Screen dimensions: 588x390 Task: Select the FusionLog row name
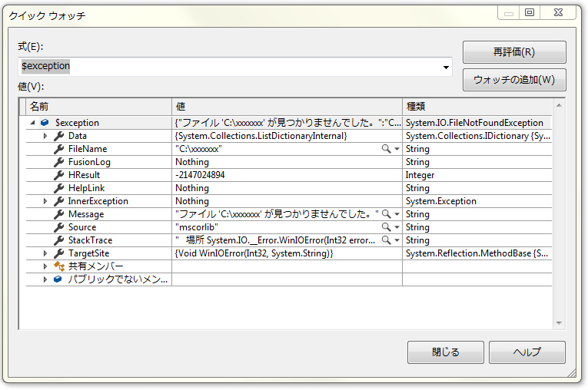pyautogui.click(x=89, y=162)
